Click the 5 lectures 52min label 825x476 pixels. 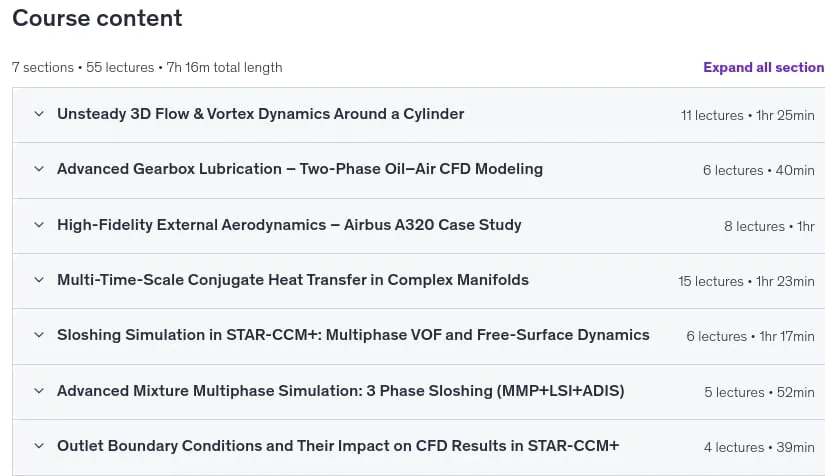(x=759, y=392)
